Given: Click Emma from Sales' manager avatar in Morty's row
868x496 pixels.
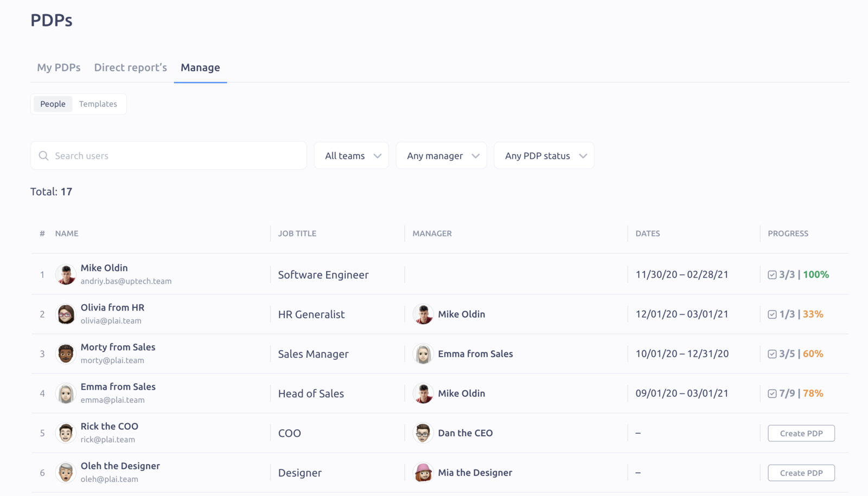Looking at the screenshot, I should click(423, 353).
